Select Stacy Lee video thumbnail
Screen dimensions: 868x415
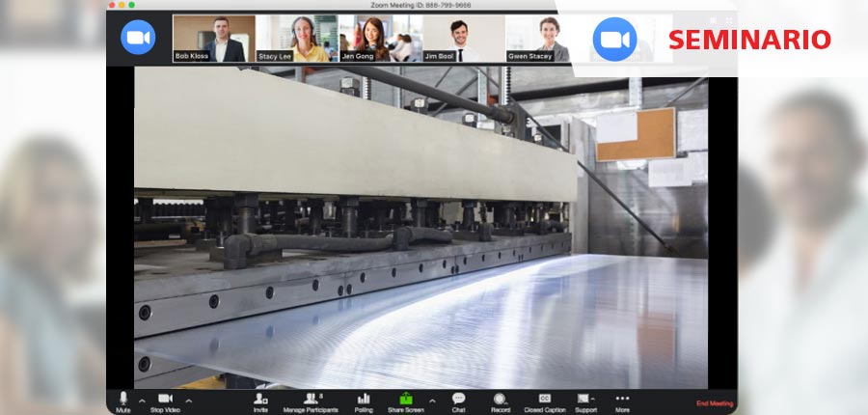(x=297, y=39)
